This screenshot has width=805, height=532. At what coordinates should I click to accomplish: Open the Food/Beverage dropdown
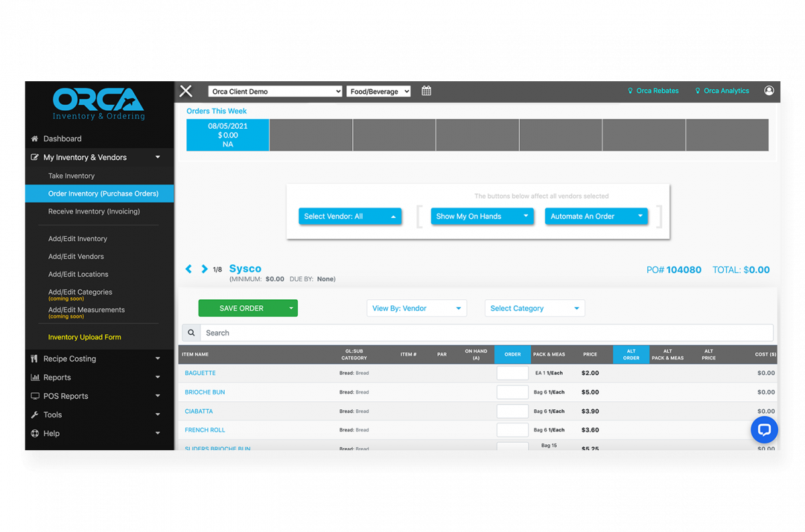(x=378, y=91)
